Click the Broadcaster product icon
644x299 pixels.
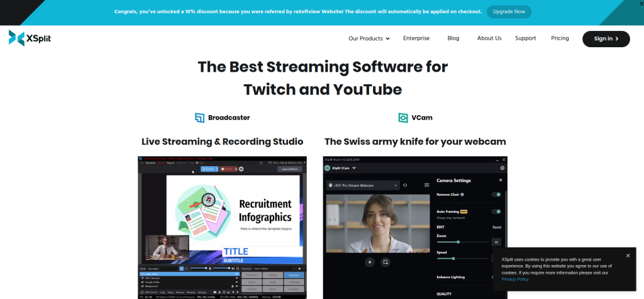199,118
